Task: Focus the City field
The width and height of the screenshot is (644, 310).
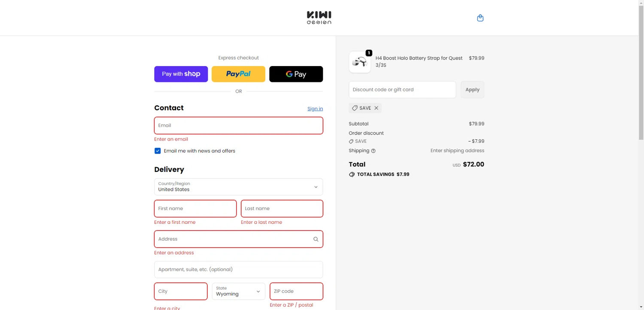Action: tap(181, 291)
